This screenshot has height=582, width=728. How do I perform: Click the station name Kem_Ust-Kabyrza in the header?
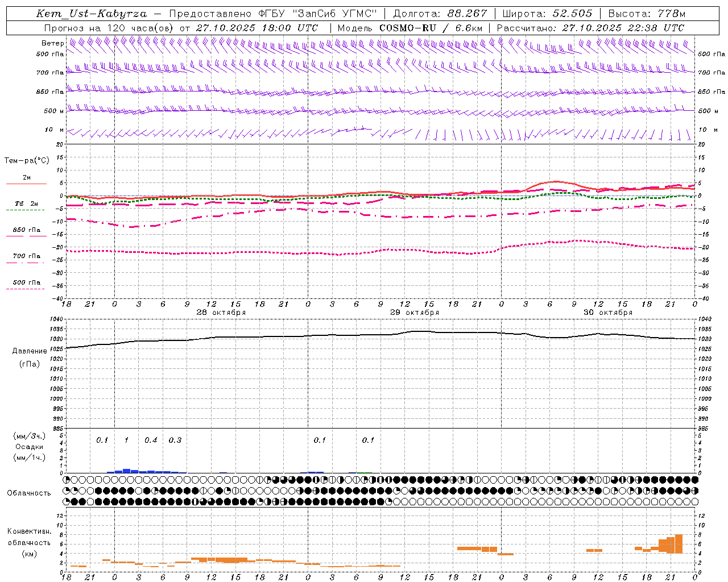[91, 14]
